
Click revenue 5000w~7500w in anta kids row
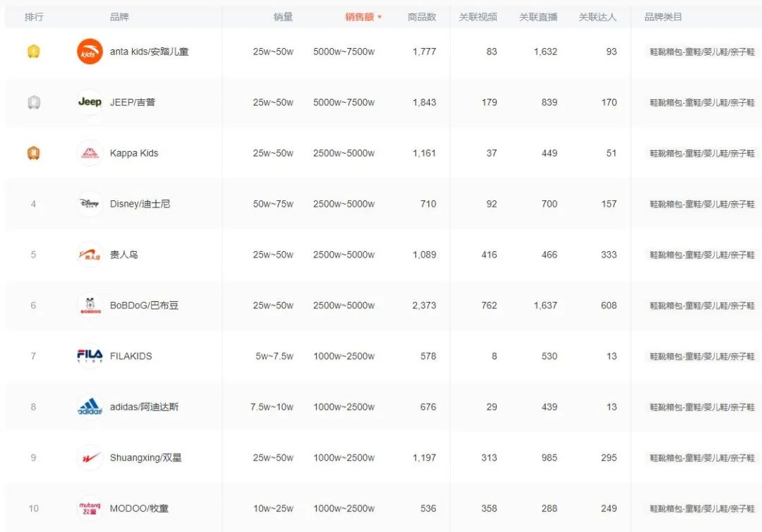coord(344,52)
